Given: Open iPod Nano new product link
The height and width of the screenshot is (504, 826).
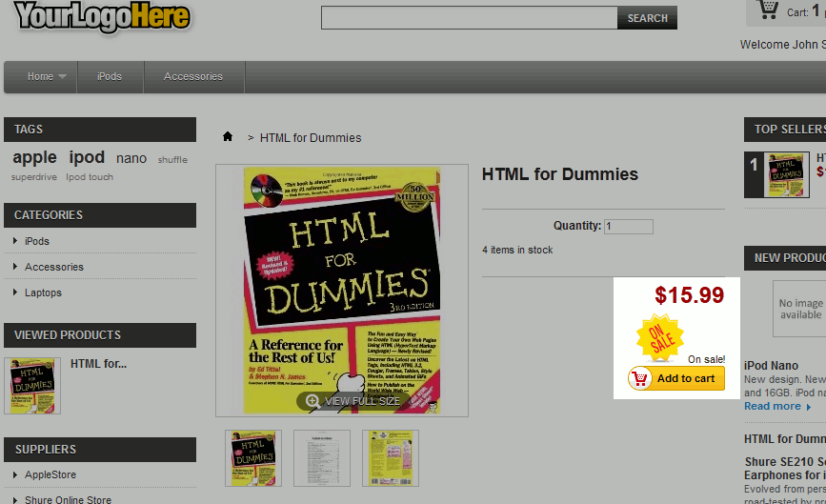Looking at the screenshot, I should tap(771, 366).
